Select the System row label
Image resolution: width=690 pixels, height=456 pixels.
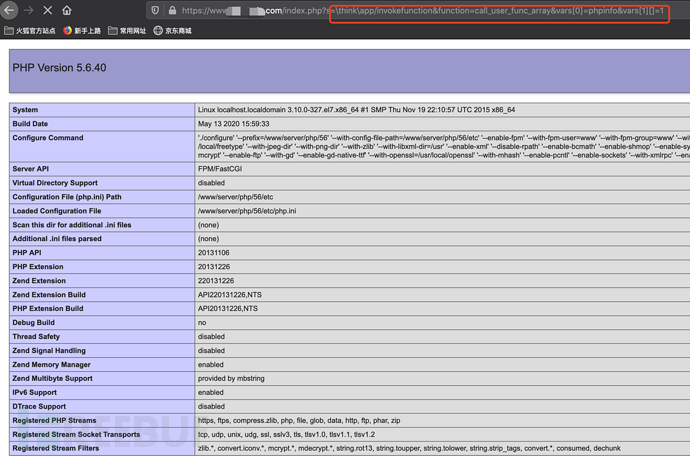[25, 110]
